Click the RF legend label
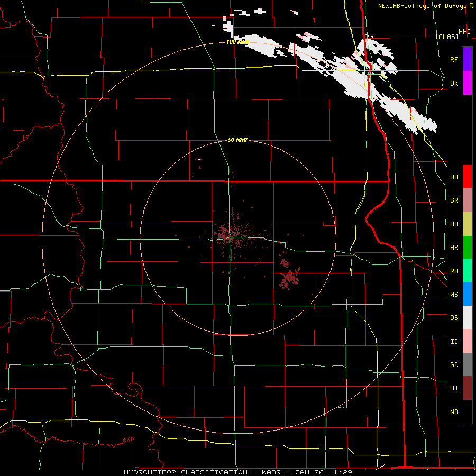This screenshot has height=476, width=476. 454,59
